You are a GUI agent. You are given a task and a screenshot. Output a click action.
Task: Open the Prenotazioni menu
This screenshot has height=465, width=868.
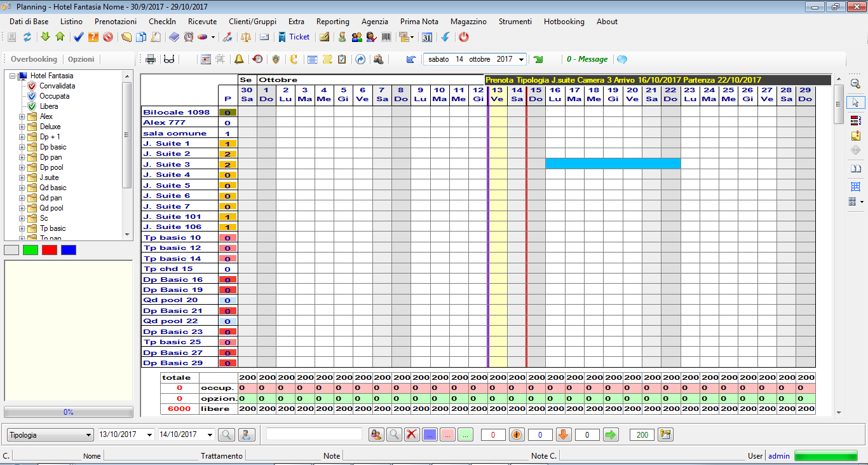click(116, 21)
